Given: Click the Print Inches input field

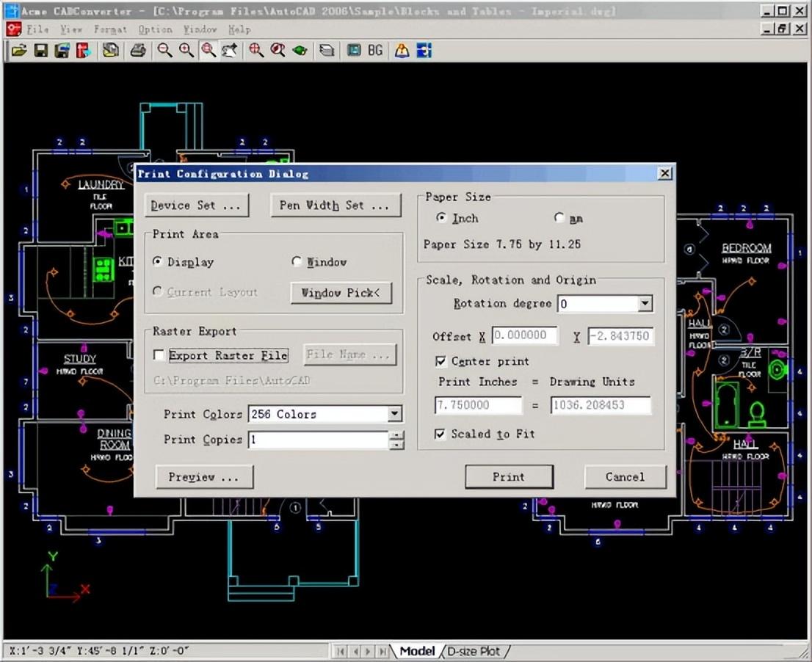Looking at the screenshot, I should click(x=478, y=405).
